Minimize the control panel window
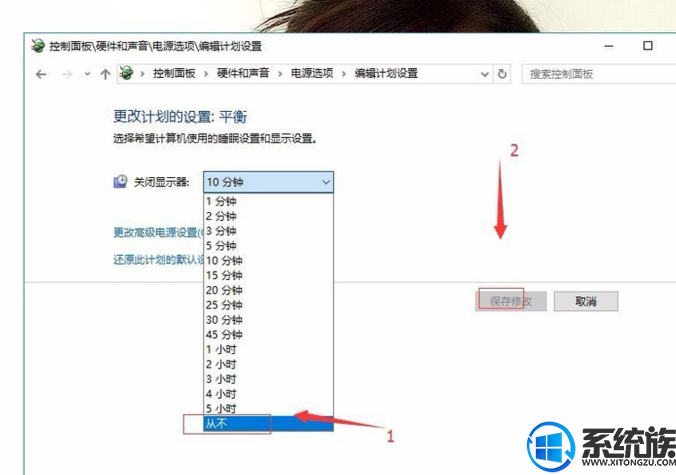 609,46
